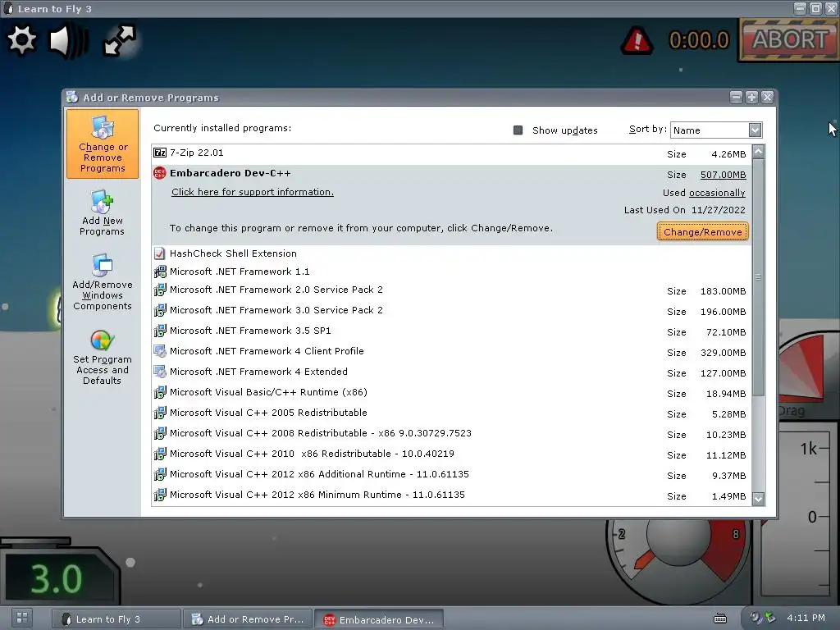The image size is (840, 630).
Task: Select .NET Framework 3.5 SP1 icon
Action: click(160, 331)
